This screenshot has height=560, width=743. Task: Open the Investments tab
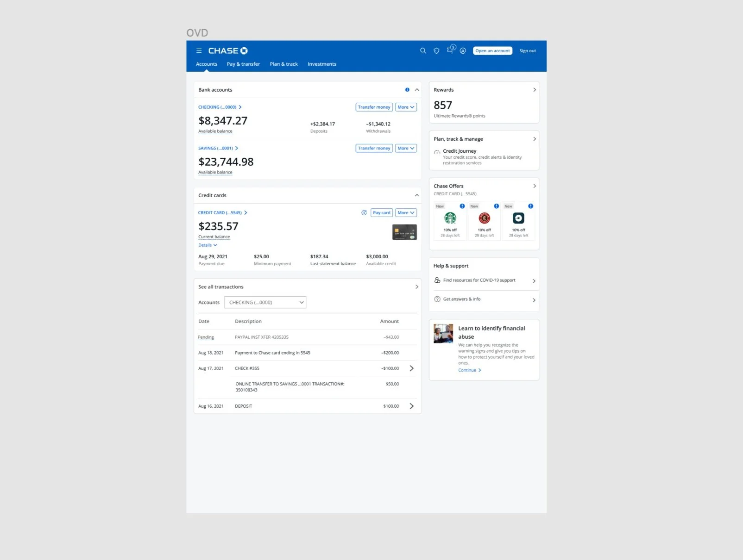(322, 64)
